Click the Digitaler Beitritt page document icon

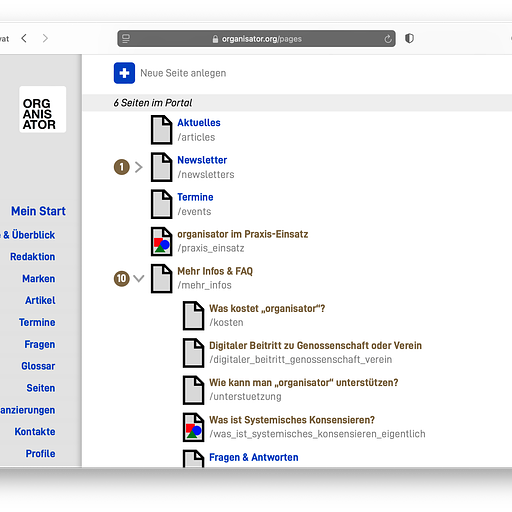pyautogui.click(x=194, y=353)
